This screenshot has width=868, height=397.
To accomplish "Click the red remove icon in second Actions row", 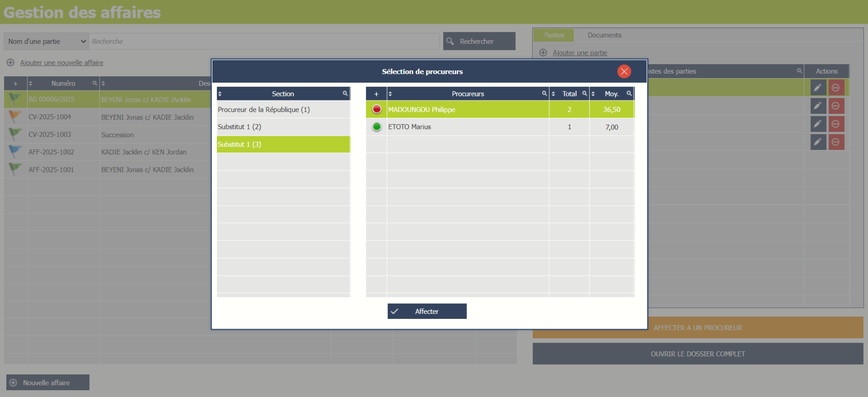I will coord(836,106).
